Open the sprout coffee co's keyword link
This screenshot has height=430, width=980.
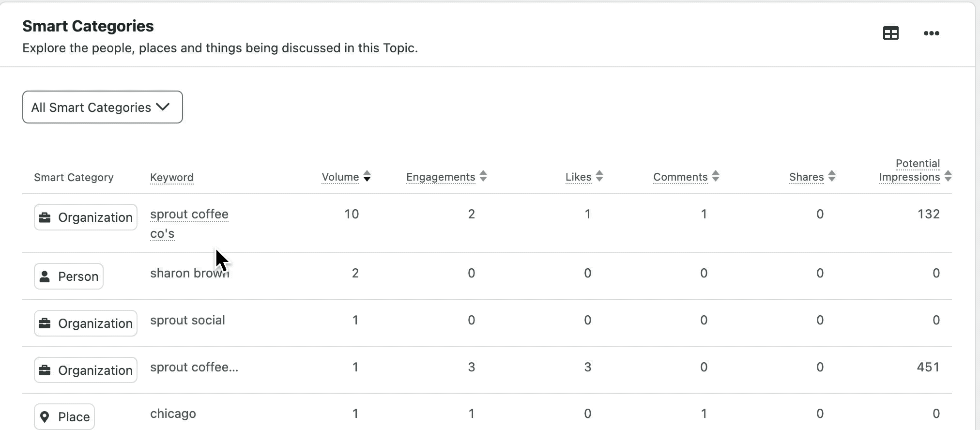(x=189, y=224)
